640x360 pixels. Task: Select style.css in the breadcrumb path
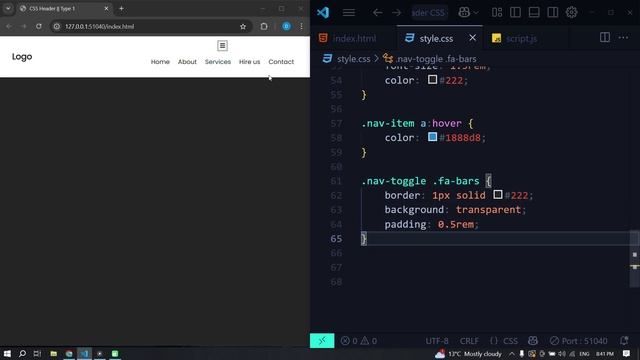353,59
